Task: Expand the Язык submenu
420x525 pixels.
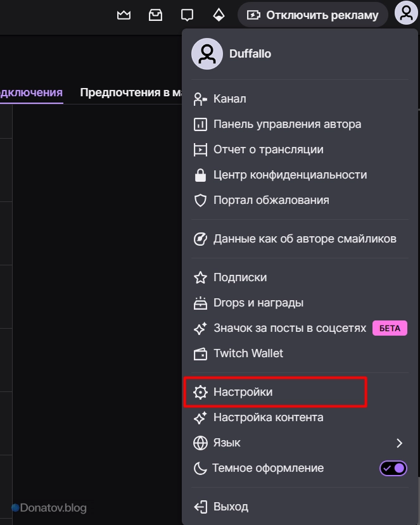Action: tap(226, 443)
